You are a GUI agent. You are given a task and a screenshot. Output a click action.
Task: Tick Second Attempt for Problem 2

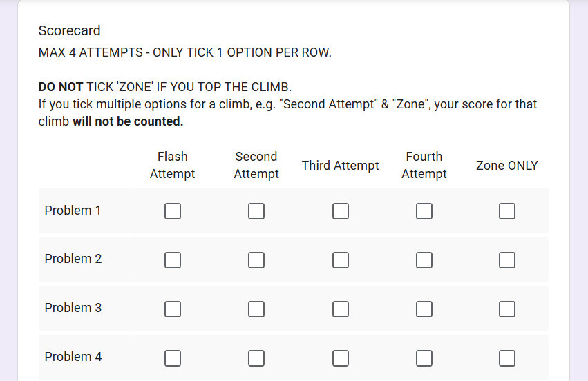click(256, 260)
